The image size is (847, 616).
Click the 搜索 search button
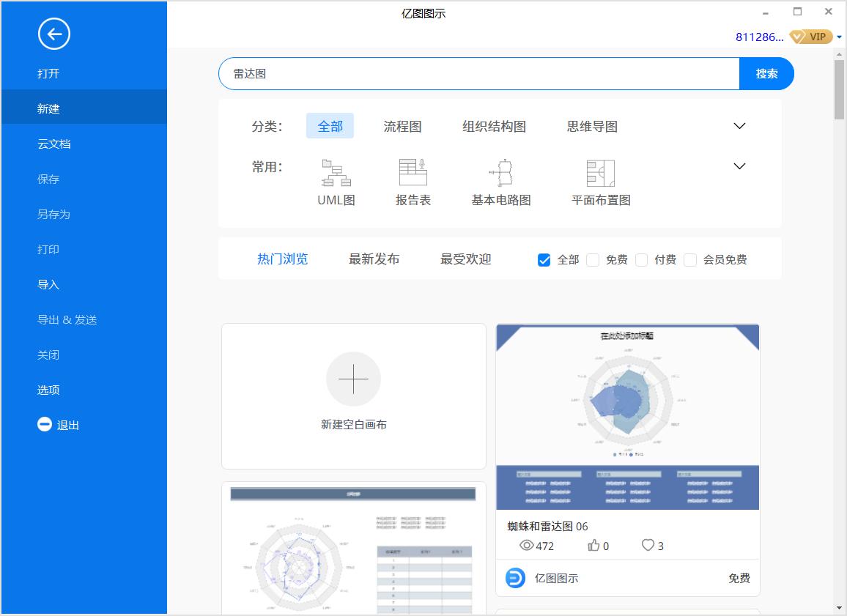click(766, 73)
